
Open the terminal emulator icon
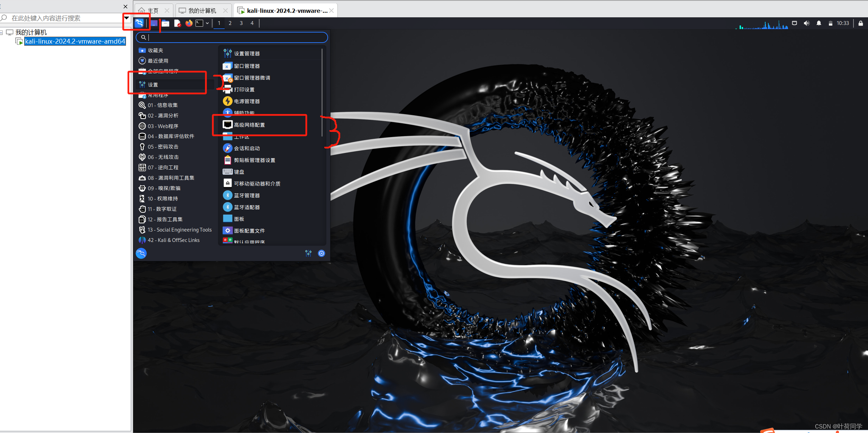[199, 23]
